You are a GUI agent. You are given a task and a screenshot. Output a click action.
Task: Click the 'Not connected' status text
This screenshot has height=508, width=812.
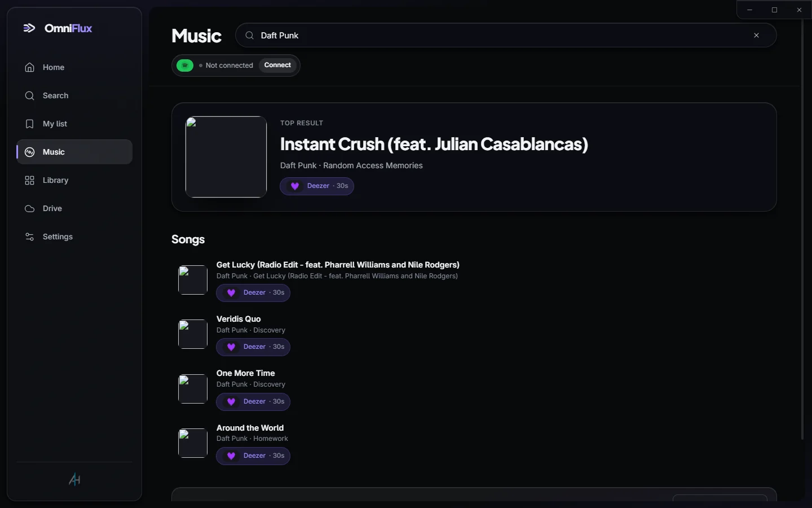[x=229, y=65]
